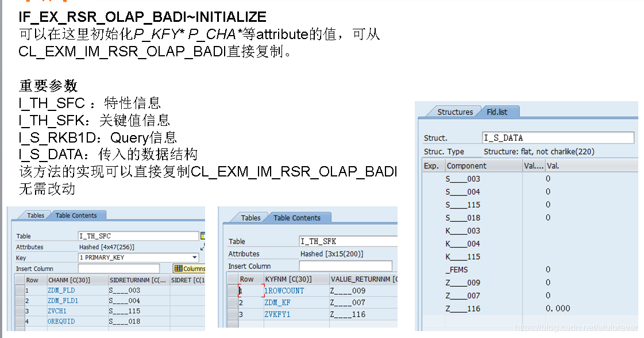Switch to the Structures tab

[454, 112]
